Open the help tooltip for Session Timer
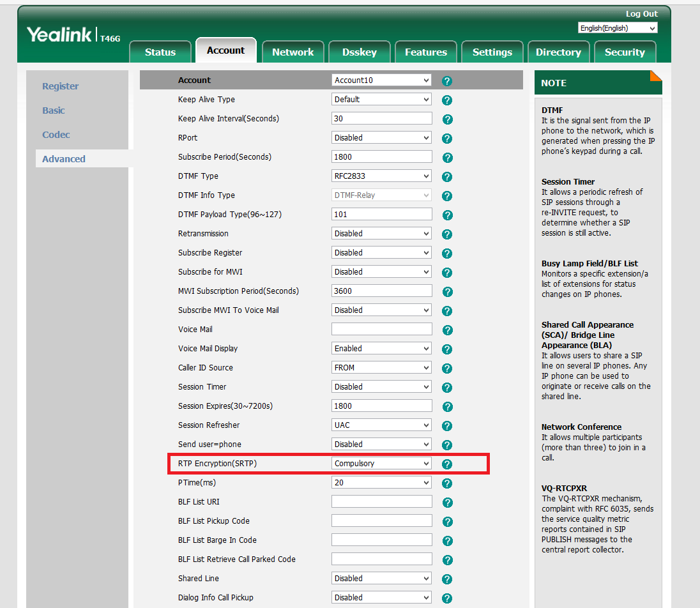700x608 pixels. click(447, 388)
